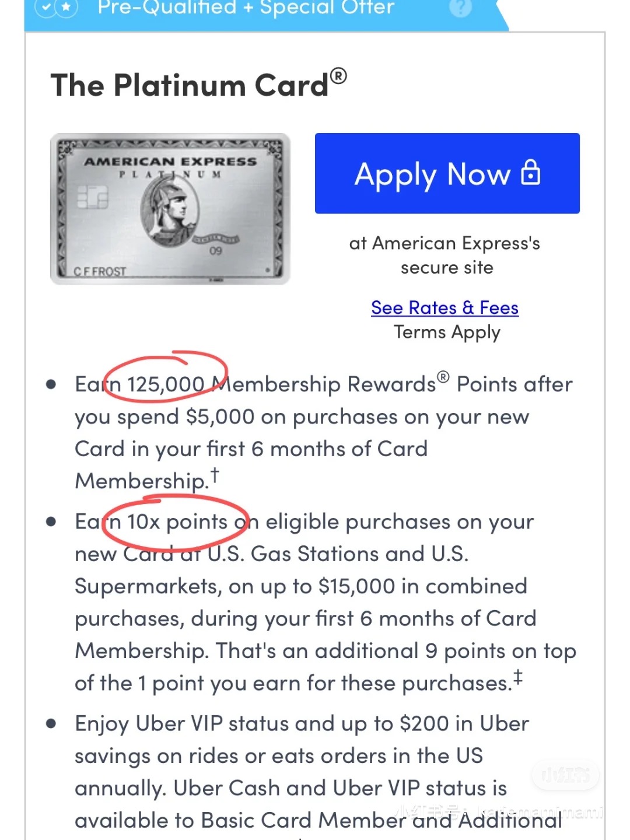
Task: Click the bullet beside Earn 10x points
Action: [52, 522]
